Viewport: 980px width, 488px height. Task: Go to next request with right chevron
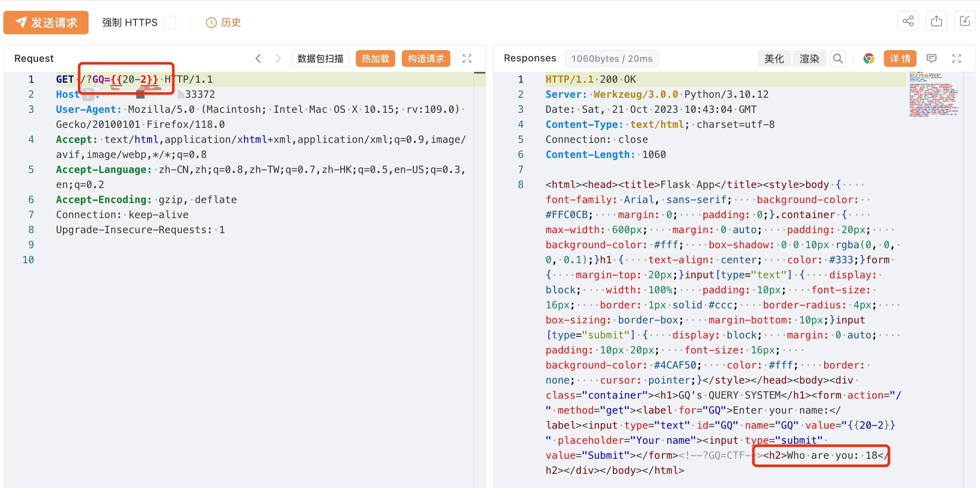278,58
